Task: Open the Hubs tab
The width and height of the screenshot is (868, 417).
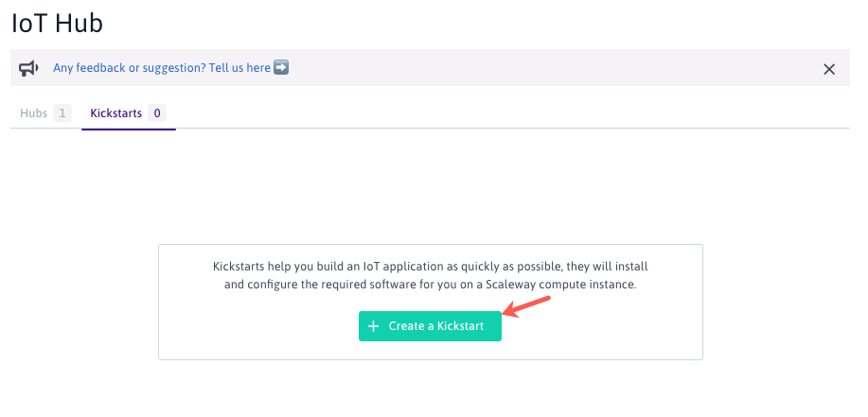Action: click(34, 113)
